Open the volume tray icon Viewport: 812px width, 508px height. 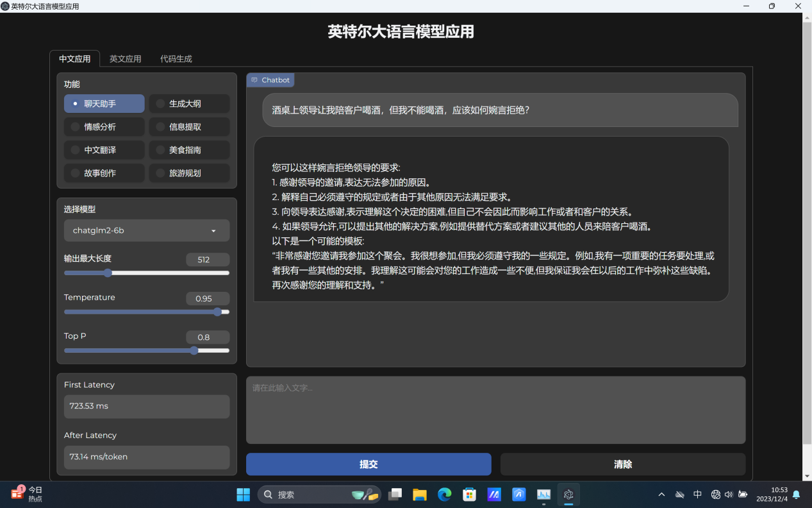pos(729,495)
